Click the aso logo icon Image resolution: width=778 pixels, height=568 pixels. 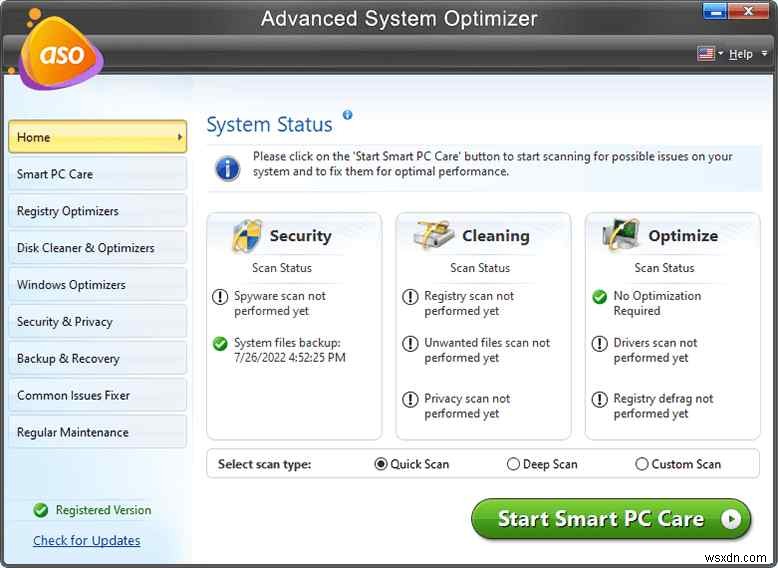pos(61,53)
